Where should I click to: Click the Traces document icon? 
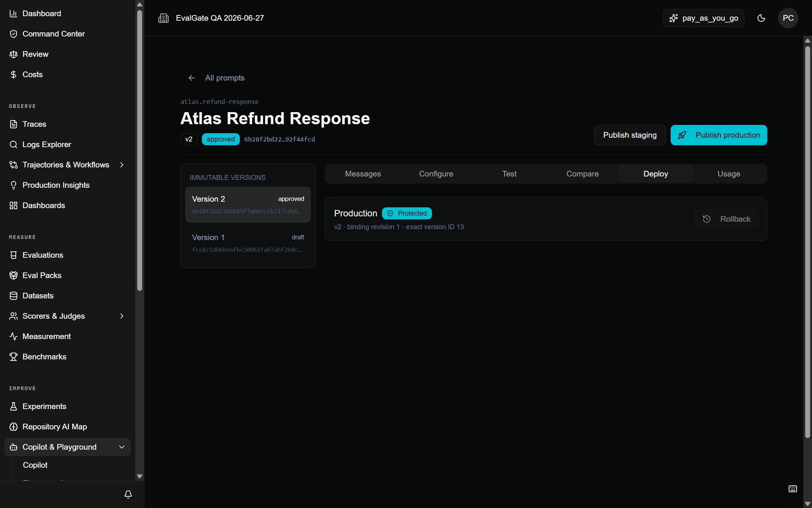tap(14, 124)
